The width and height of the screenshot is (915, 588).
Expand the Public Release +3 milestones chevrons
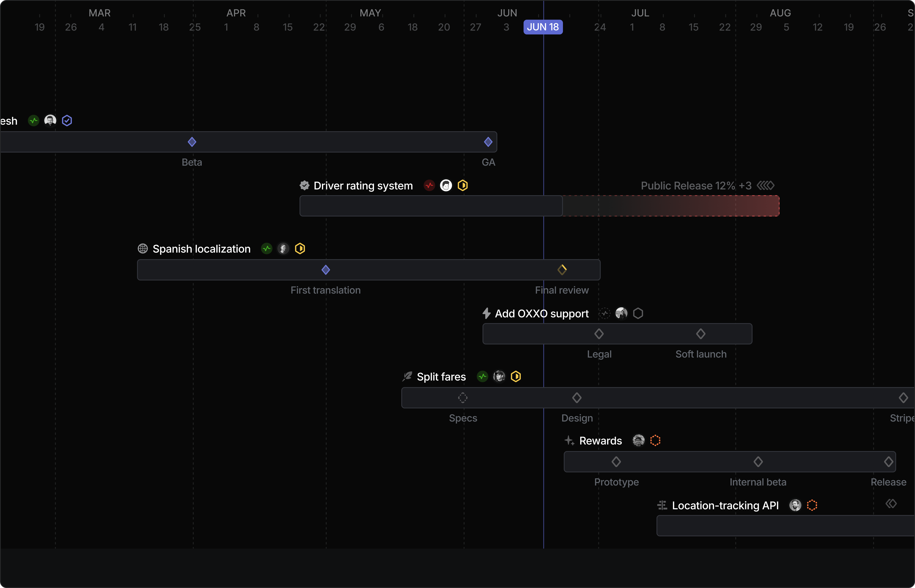(x=766, y=186)
